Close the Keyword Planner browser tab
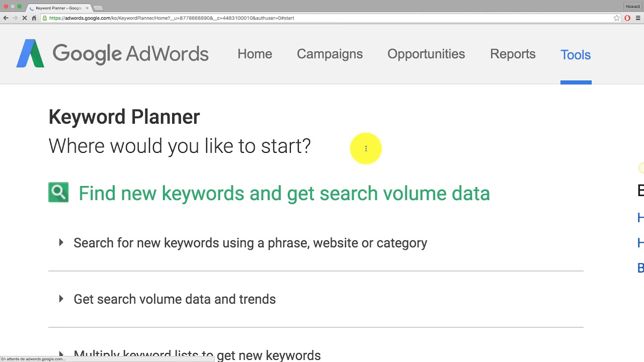 click(87, 8)
